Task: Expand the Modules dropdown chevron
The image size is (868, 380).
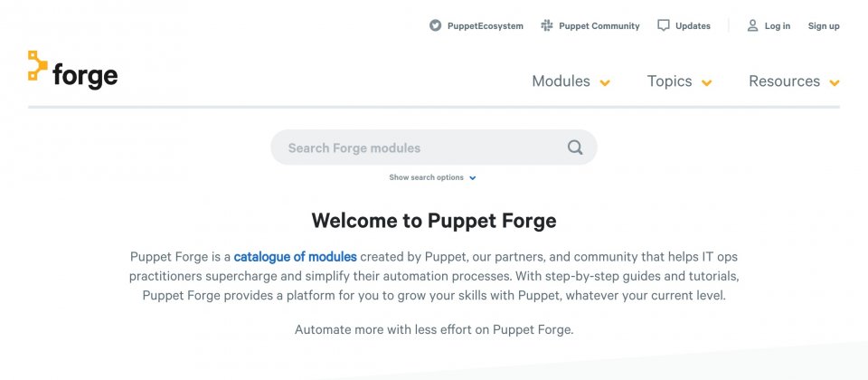Action: coord(605,83)
